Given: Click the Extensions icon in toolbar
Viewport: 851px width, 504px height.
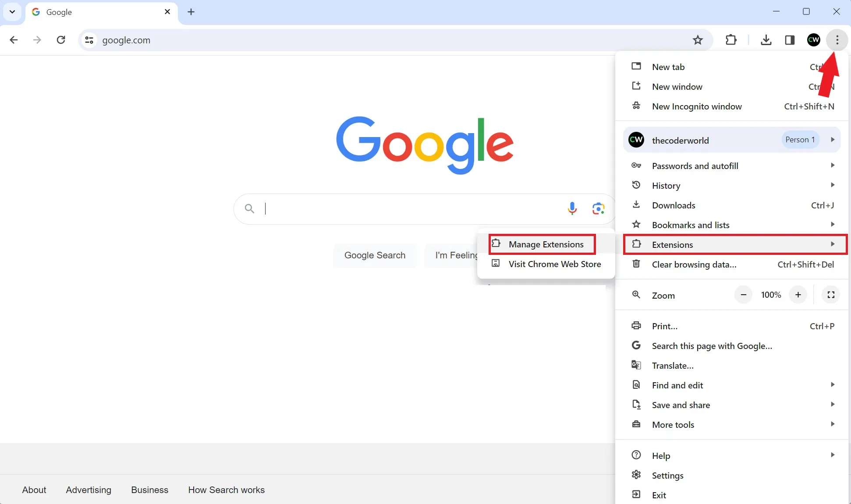Looking at the screenshot, I should [730, 39].
